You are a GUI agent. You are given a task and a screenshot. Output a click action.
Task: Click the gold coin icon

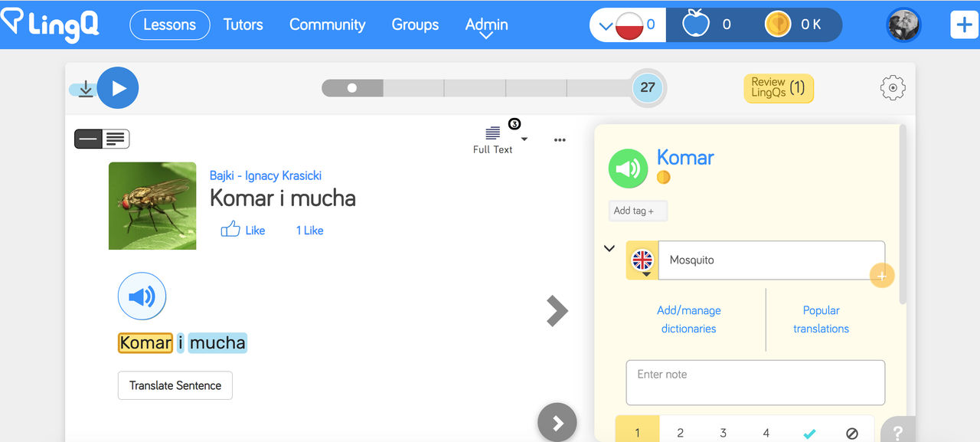click(x=778, y=25)
